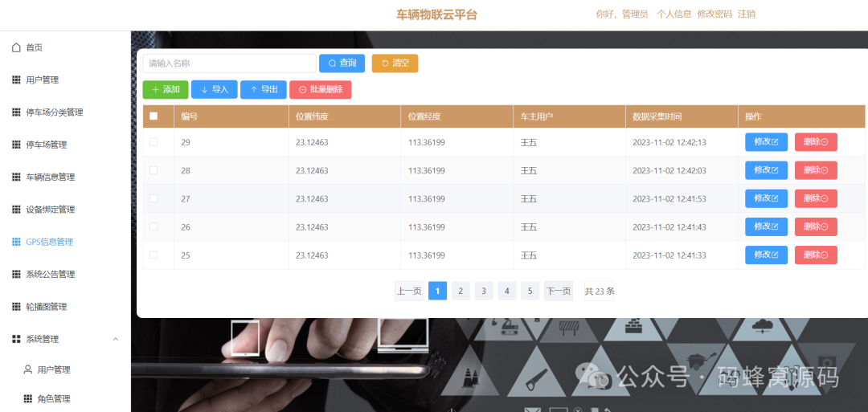Edit row 28 with 修改 button
This screenshot has height=412, width=868.
766,170
